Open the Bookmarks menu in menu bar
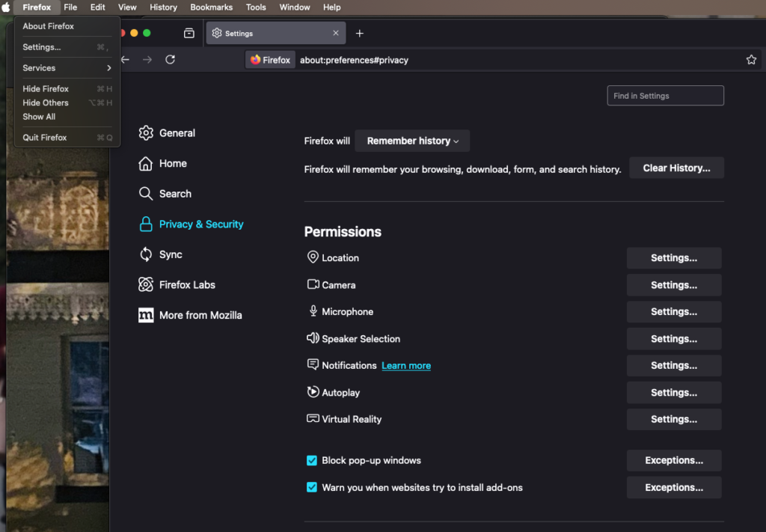766x532 pixels. point(211,7)
